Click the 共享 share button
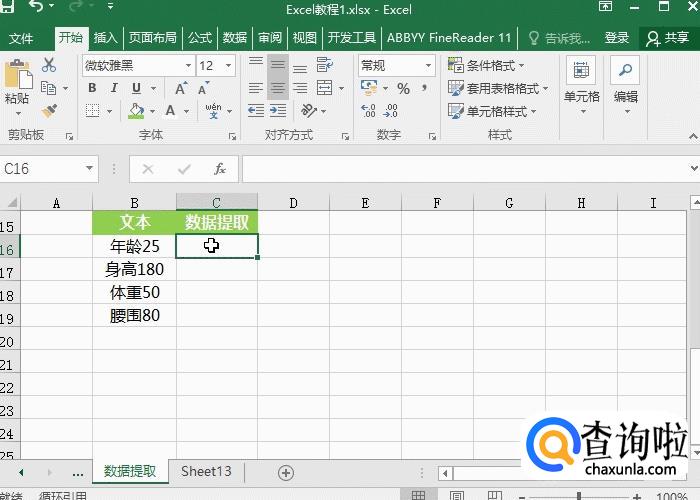The width and height of the screenshot is (700, 500). (667, 38)
